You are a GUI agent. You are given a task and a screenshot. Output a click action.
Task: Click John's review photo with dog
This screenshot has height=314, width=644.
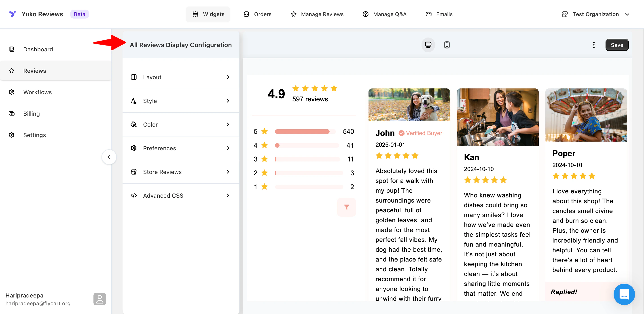[x=409, y=105]
